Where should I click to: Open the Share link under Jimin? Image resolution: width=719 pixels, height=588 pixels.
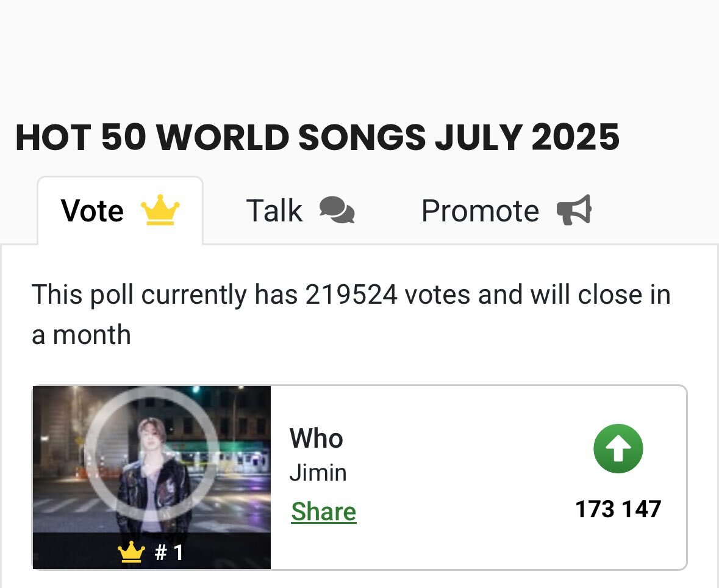point(324,511)
